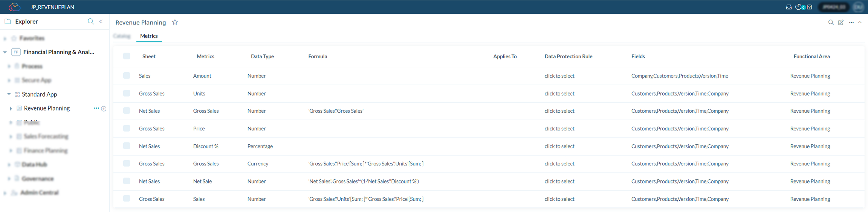Open the inbox icon in top bar
Image resolution: width=868 pixels, height=212 pixels.
pos(789,7)
